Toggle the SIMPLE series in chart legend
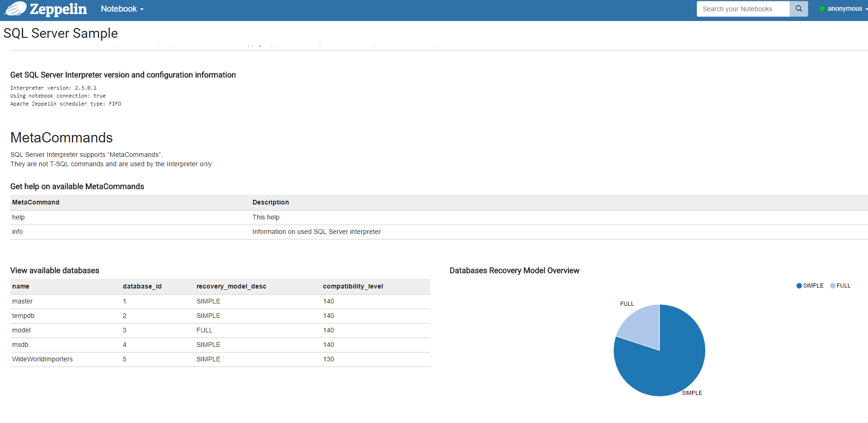Screen dimensions: 868x423 click(x=810, y=286)
